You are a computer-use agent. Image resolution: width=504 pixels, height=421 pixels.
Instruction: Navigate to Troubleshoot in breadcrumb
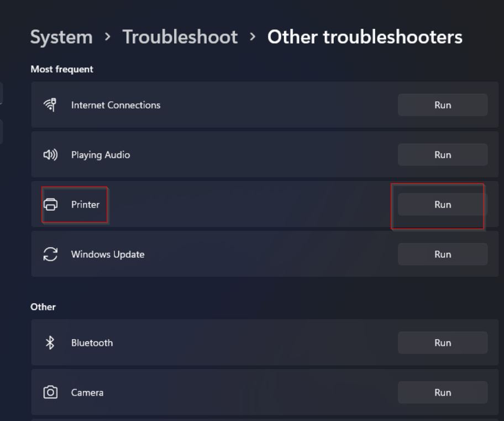[x=180, y=37]
